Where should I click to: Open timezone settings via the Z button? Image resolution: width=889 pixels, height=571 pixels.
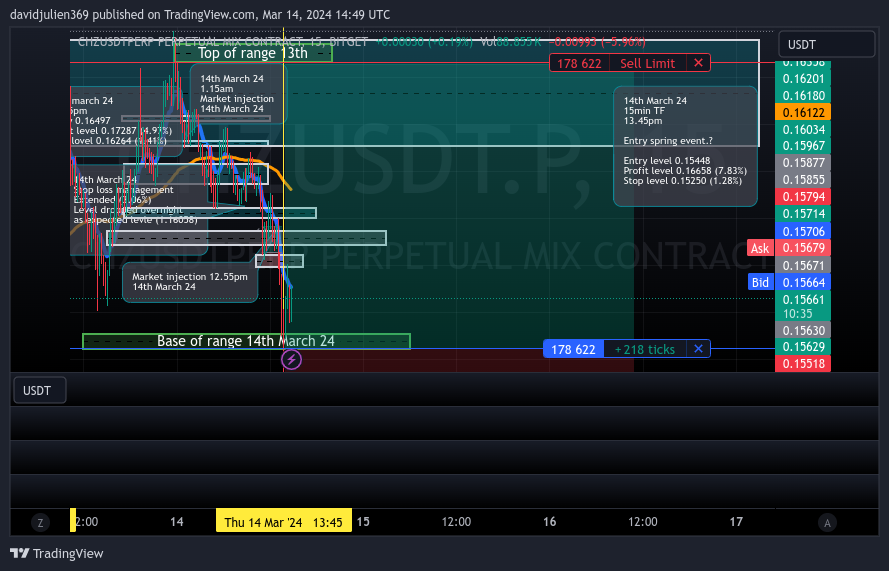(x=40, y=522)
